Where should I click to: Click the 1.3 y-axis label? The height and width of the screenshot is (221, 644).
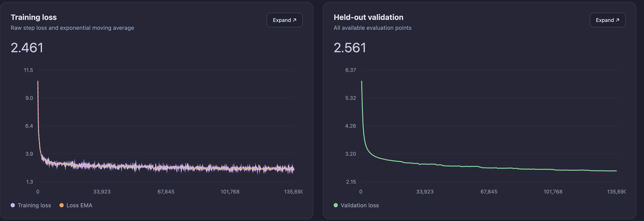pyautogui.click(x=29, y=182)
